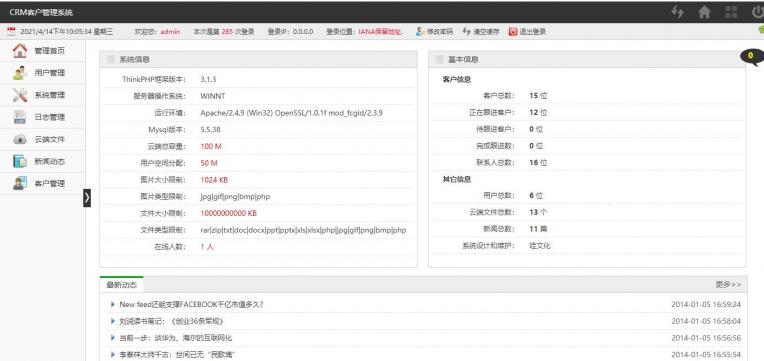Click the 待跟进客户 value 0 位
The image size is (764, 361).
536,129
